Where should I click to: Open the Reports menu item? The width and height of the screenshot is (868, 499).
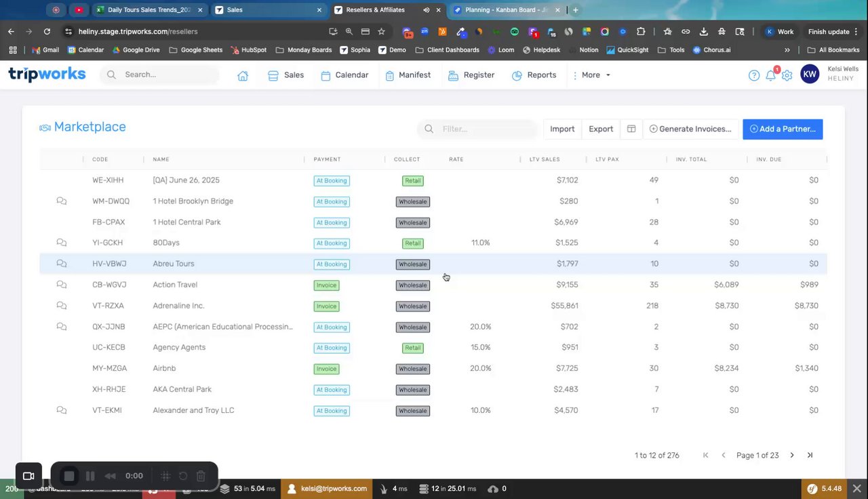(x=534, y=75)
